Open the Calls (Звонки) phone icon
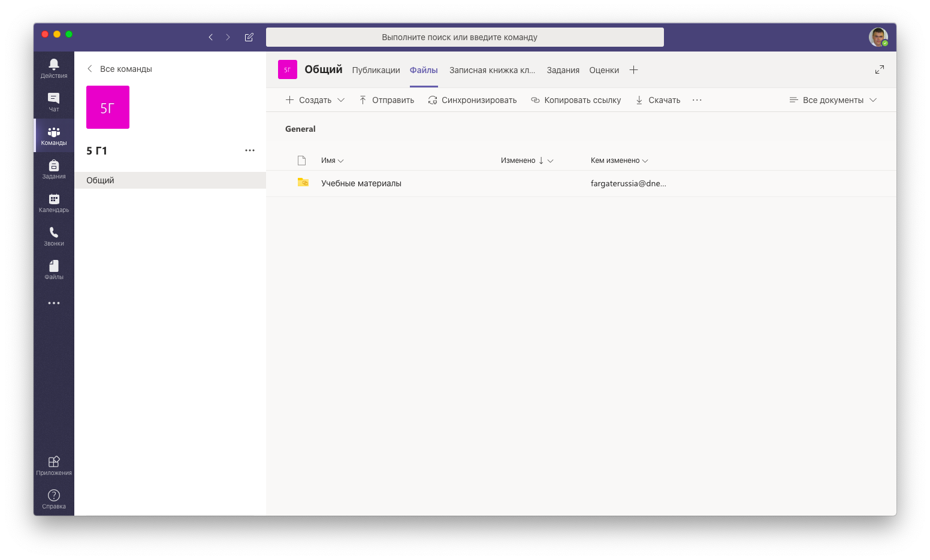This screenshot has height=560, width=930. [54, 236]
